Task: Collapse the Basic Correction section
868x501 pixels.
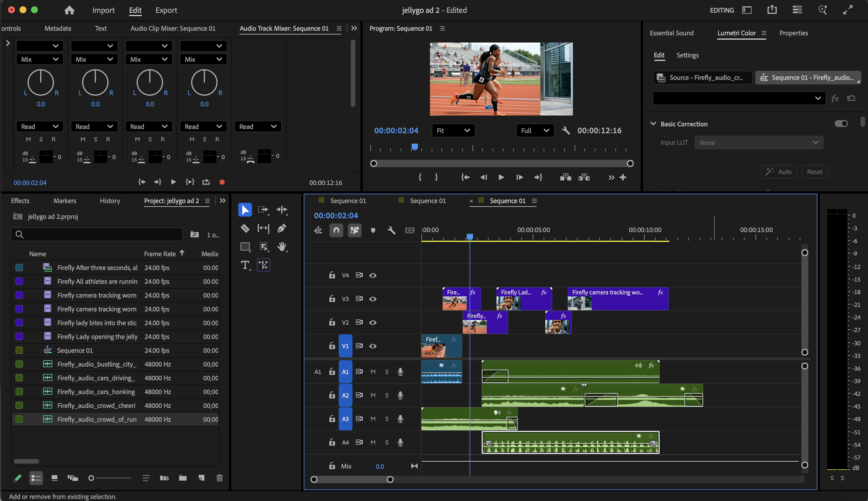Action: coord(653,124)
